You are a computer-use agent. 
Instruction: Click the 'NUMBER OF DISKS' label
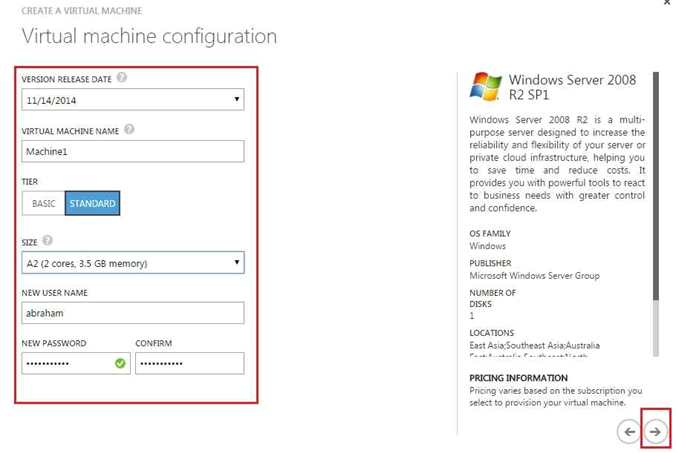coord(492,298)
